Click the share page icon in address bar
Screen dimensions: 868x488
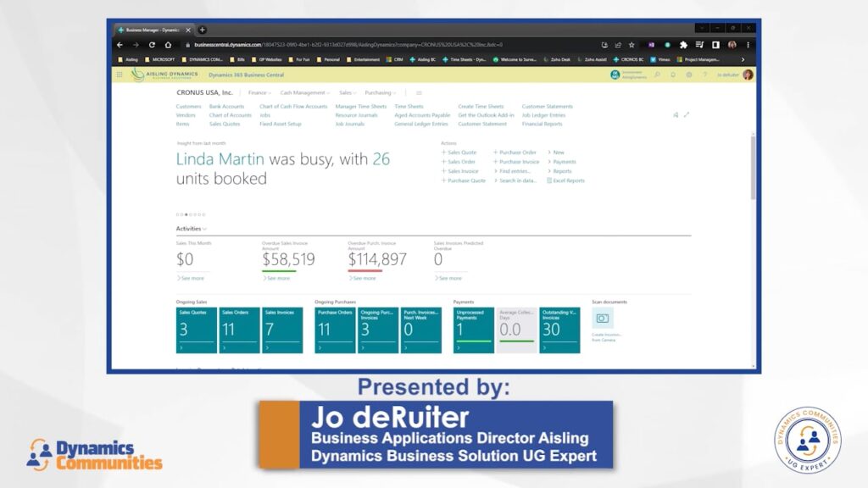tap(618, 45)
